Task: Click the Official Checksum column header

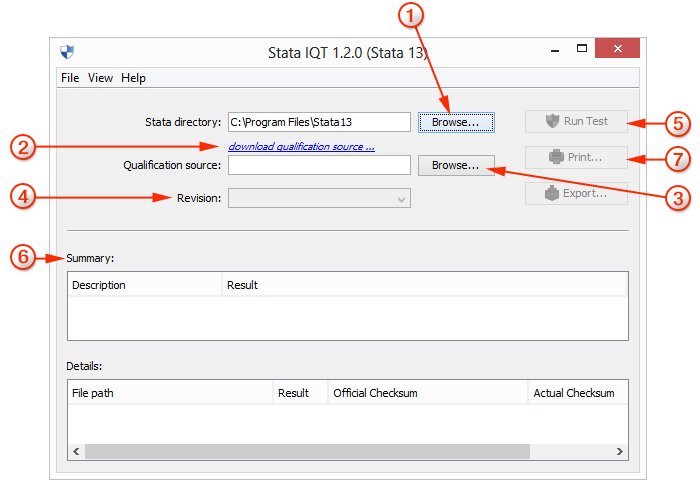Action: click(428, 393)
